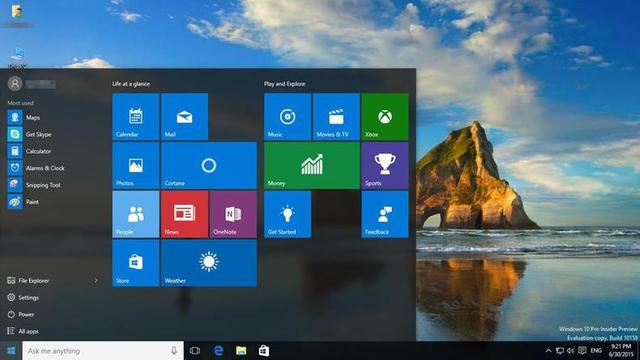Click the volume speaker icon
The height and width of the screenshot is (360, 640).
pos(571,351)
